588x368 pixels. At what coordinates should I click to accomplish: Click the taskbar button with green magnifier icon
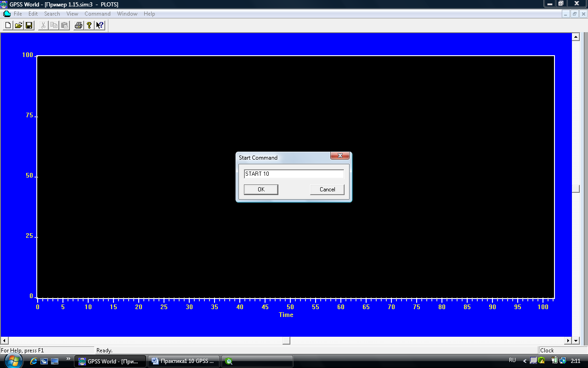pos(257,361)
